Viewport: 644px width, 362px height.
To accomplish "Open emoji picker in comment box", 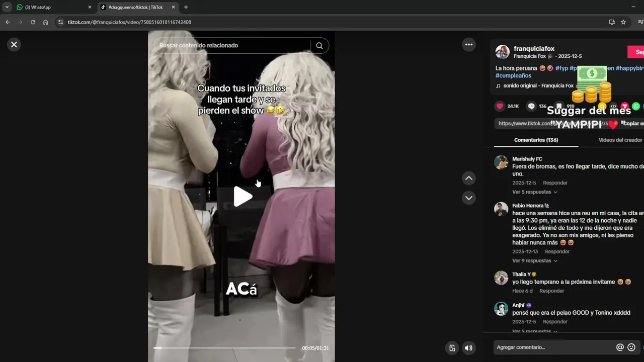I will tap(631, 347).
